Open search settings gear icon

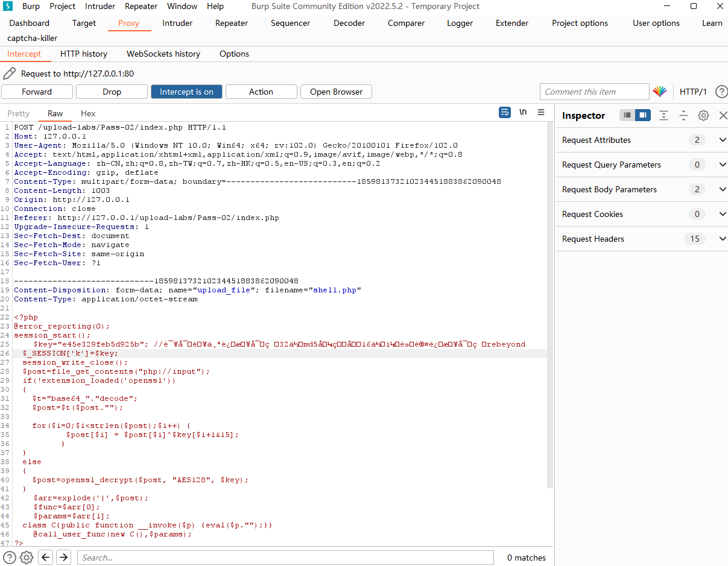[26, 558]
